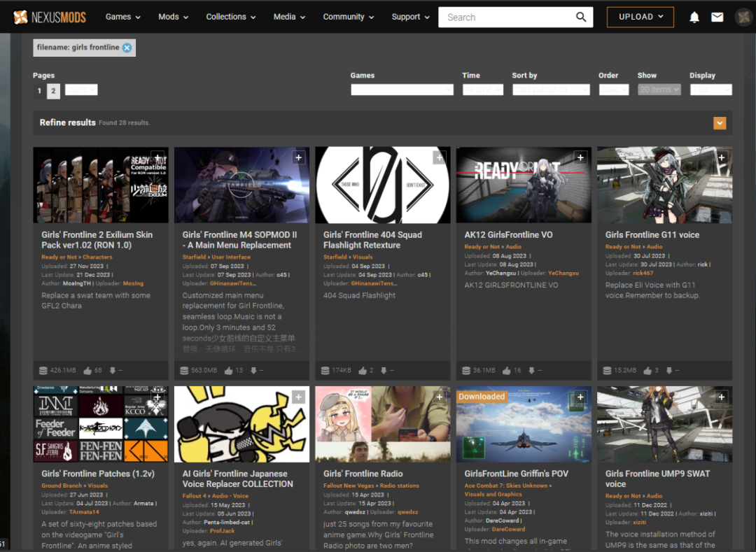Click the Nexus Mods logo
Screen dimensions: 756x552
click(x=49, y=17)
